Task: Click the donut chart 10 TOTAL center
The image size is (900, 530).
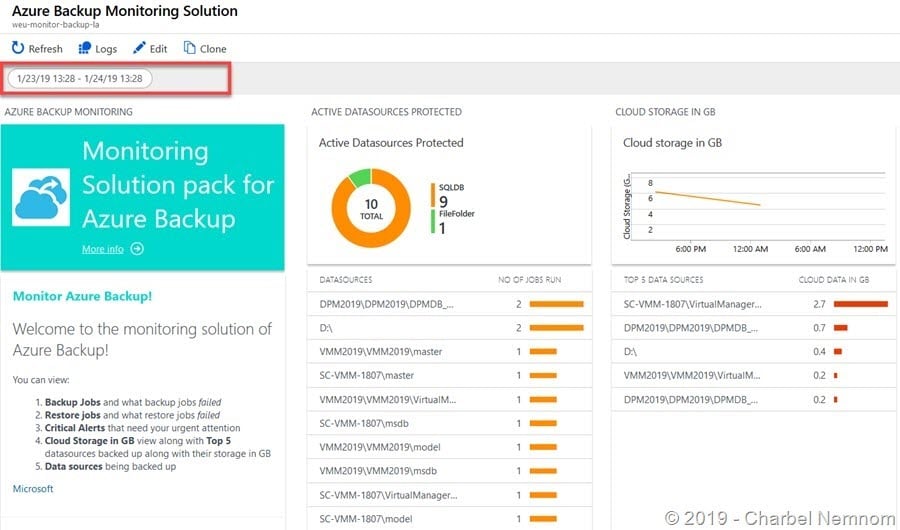Action: (371, 208)
